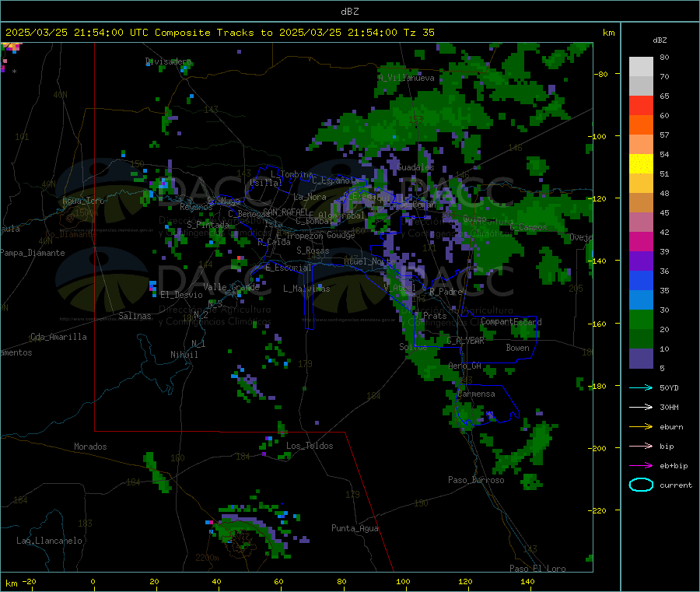
Task: Click the 'G_ALVEAR' map label
Action: point(465,341)
